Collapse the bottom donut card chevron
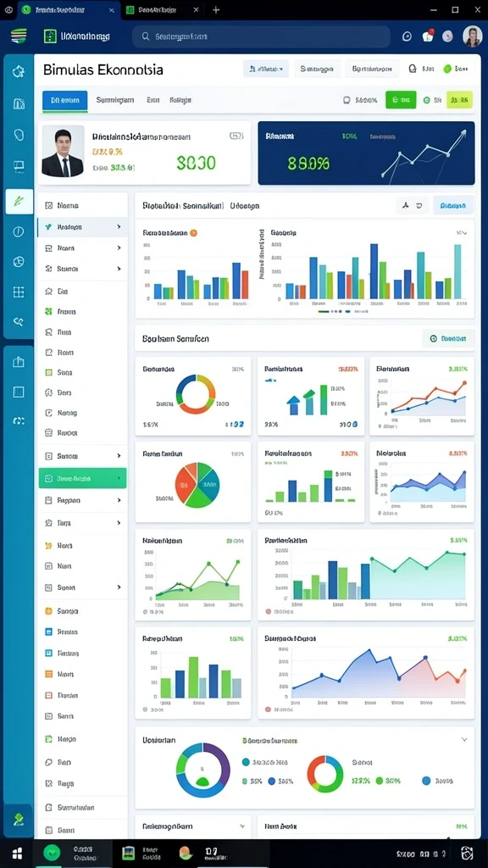 coord(464,739)
